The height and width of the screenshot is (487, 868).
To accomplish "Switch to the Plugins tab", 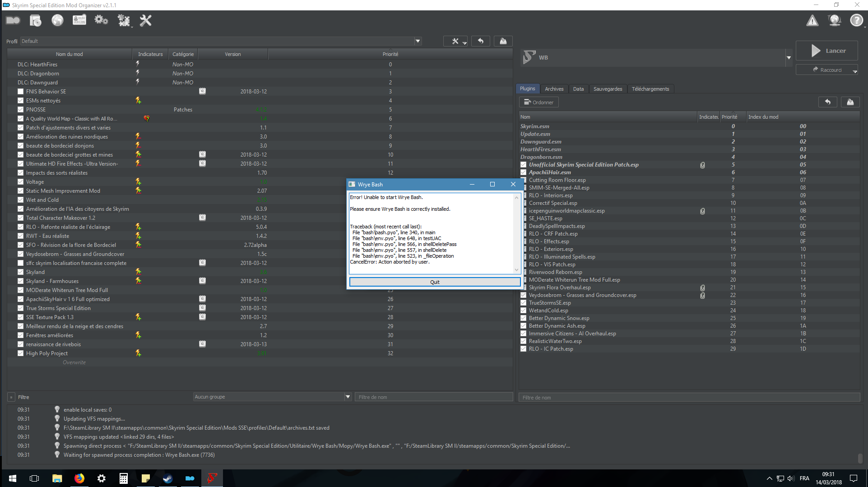I will (x=527, y=89).
